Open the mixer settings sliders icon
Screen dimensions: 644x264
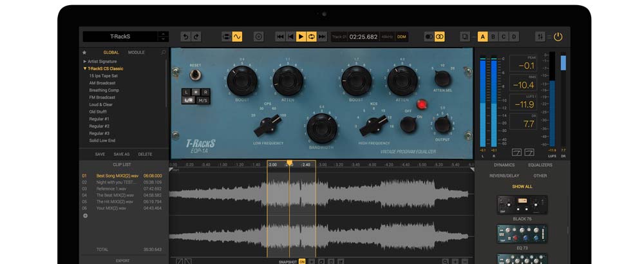pos(540,37)
